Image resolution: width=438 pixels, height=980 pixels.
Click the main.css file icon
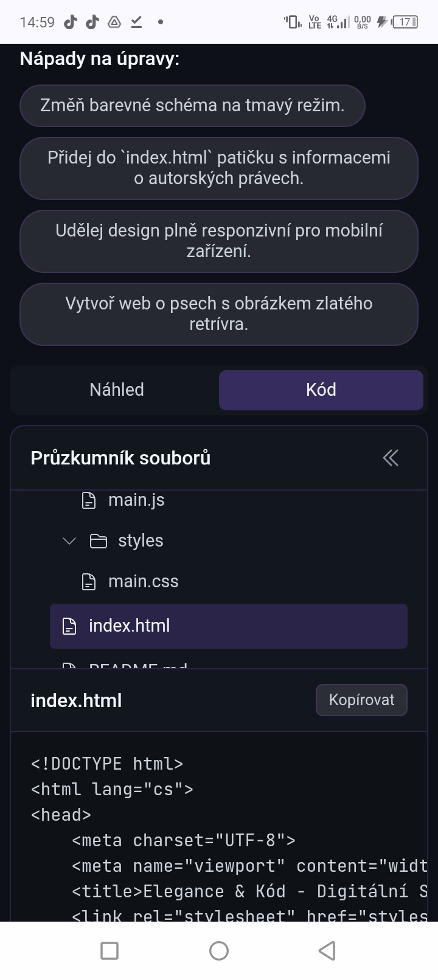pos(89,582)
